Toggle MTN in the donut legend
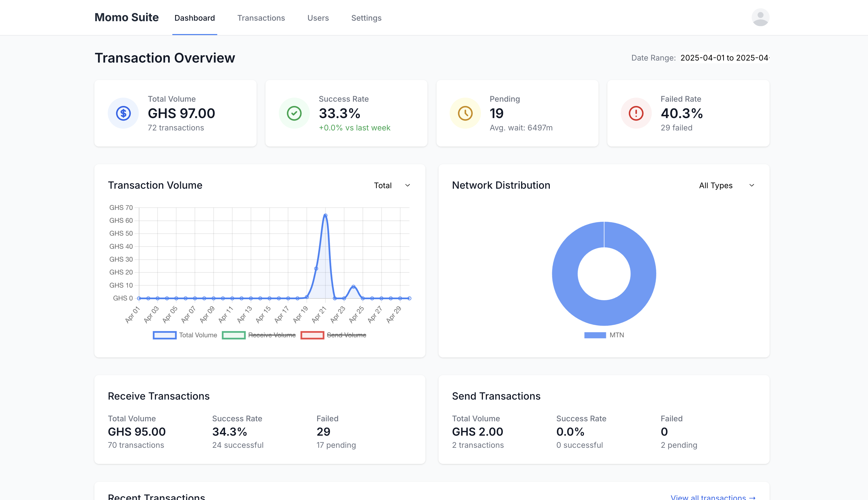 (604, 335)
